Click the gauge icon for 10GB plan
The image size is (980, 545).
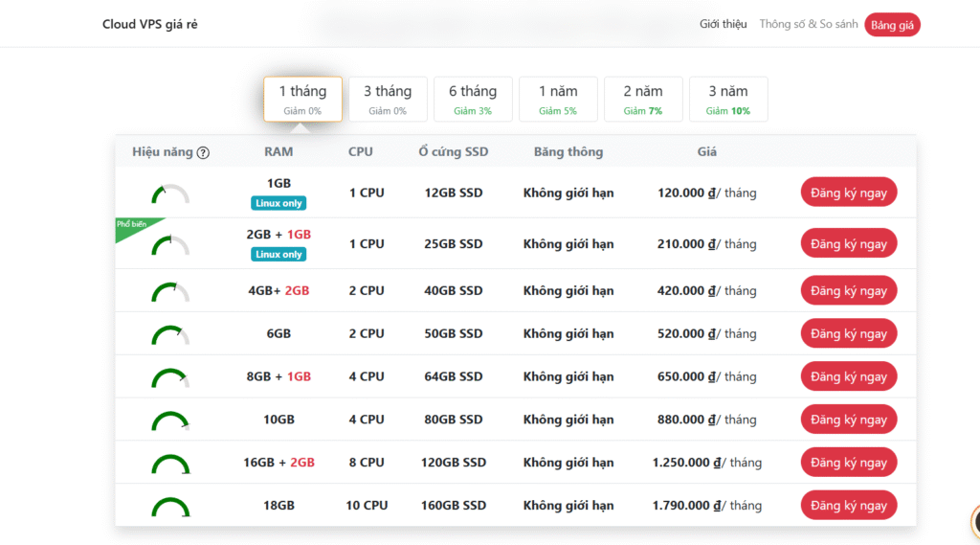pyautogui.click(x=170, y=421)
